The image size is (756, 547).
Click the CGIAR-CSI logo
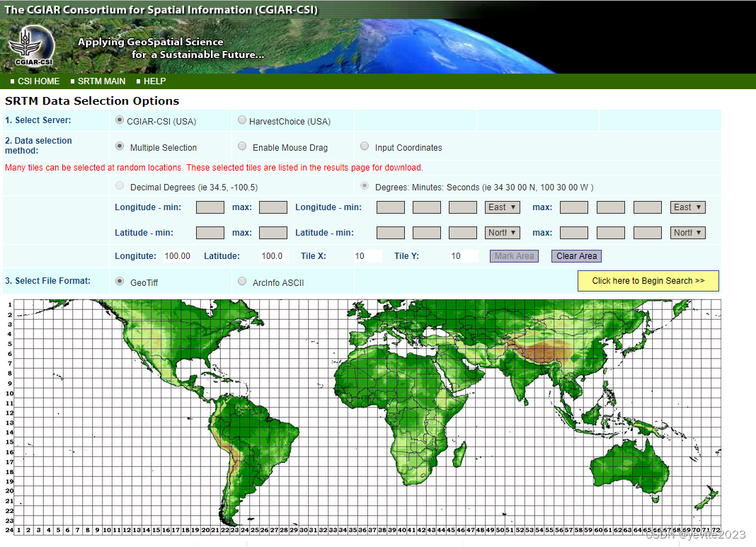click(x=31, y=46)
